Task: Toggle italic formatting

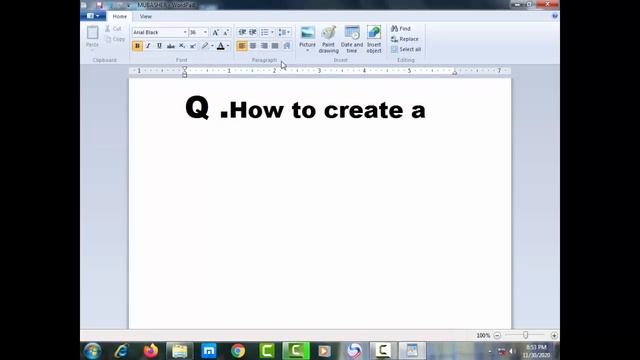Action: coord(148,46)
